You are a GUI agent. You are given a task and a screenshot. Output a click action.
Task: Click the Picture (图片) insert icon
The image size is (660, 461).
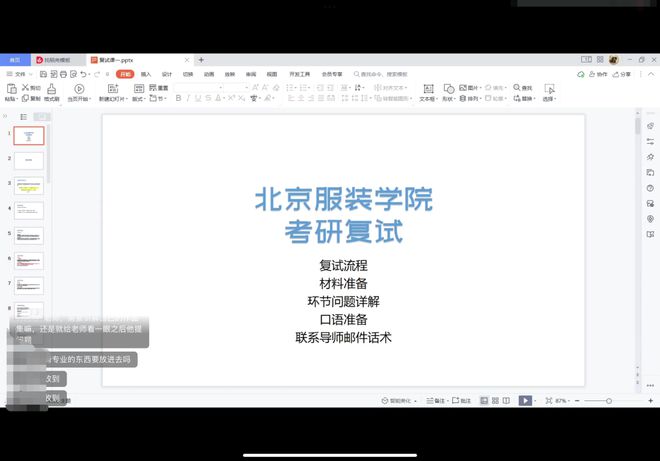click(463, 88)
